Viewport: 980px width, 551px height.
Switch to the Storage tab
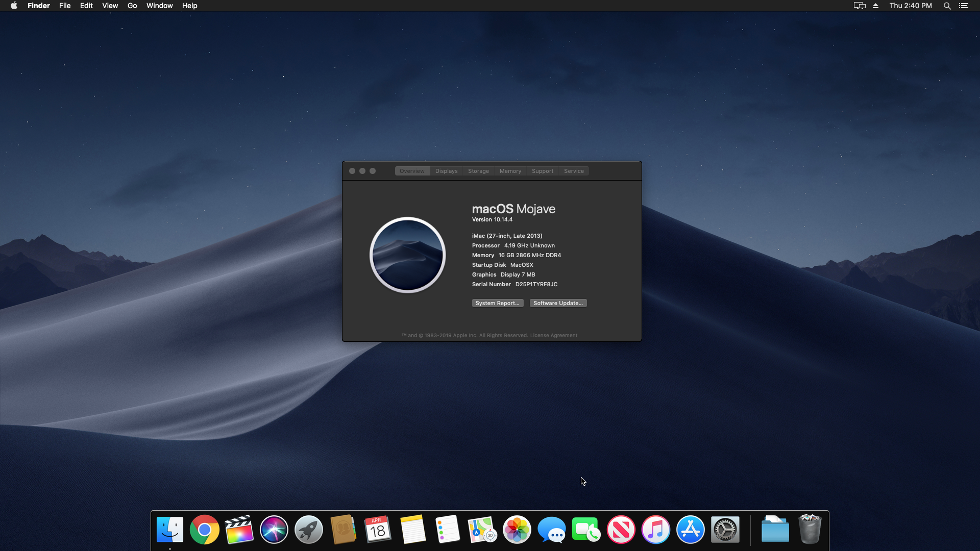coord(478,171)
